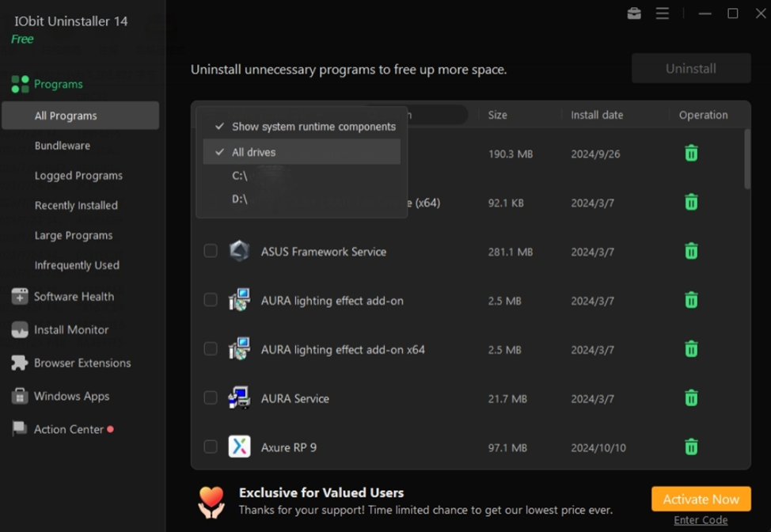Screen dimensions: 771x532
Task: Open the hamburger options menu
Action: 662,13
